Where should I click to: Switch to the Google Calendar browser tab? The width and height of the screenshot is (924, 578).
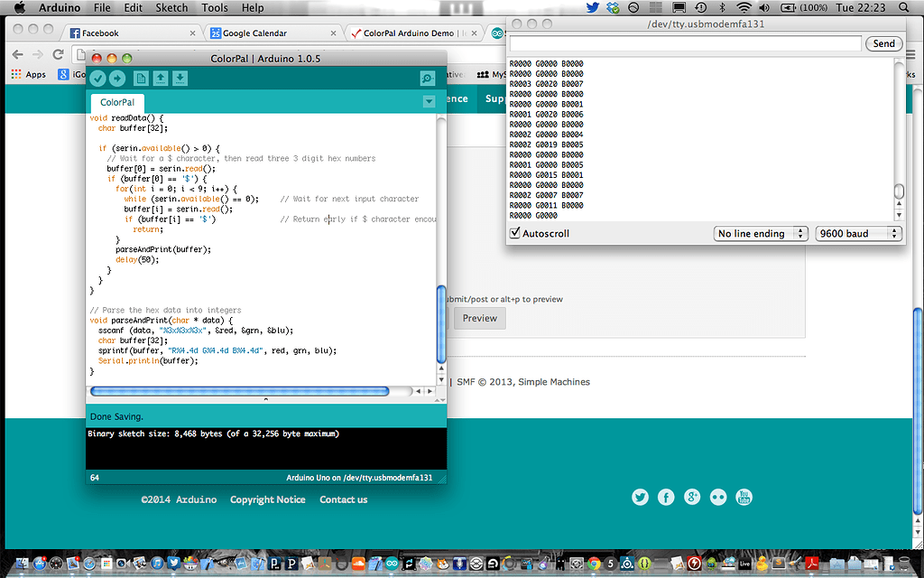[x=254, y=33]
